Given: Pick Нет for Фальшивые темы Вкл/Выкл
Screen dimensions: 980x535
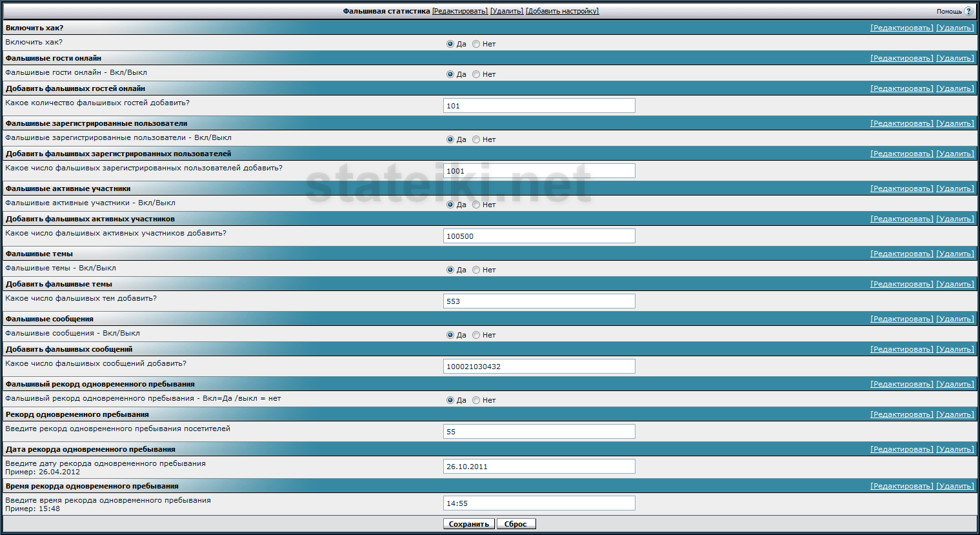Looking at the screenshot, I should (x=476, y=270).
